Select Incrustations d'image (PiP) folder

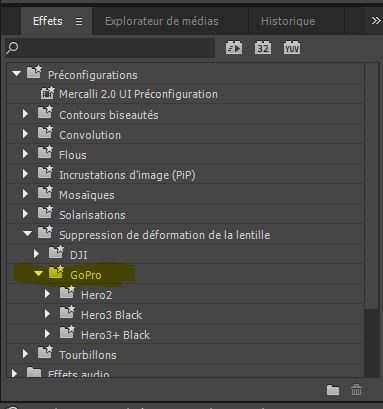127,175
